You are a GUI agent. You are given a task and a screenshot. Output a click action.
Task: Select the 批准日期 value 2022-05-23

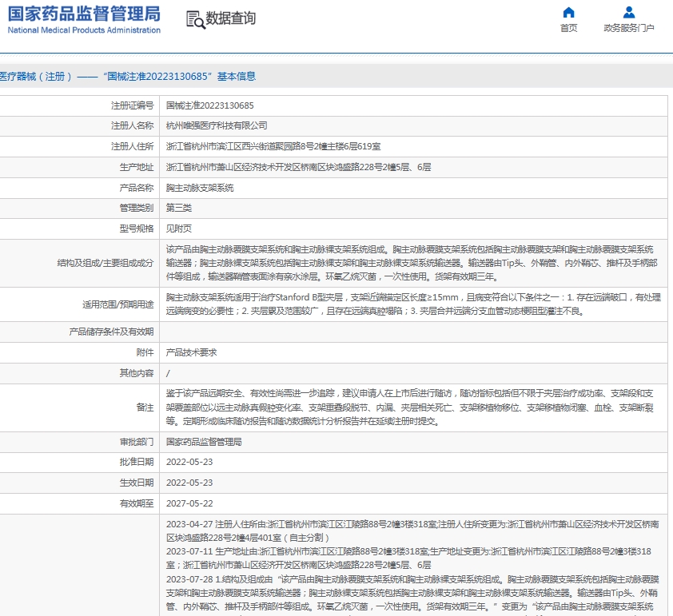(x=189, y=462)
